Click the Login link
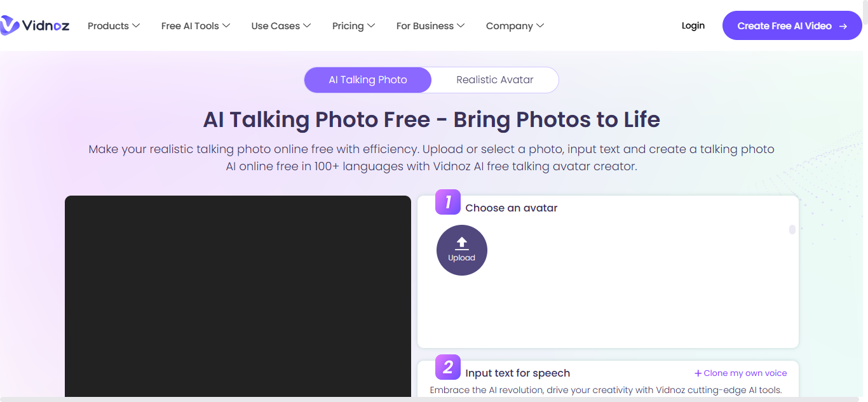This screenshot has height=402, width=868. (693, 25)
